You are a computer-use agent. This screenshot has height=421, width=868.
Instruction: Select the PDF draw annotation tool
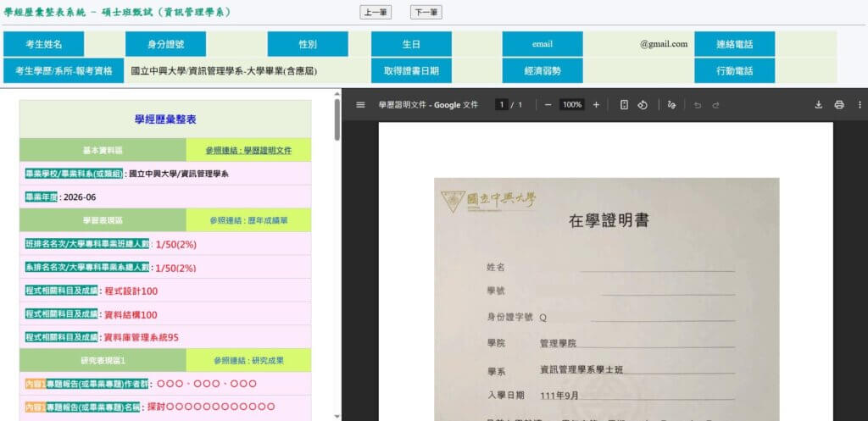coord(671,105)
